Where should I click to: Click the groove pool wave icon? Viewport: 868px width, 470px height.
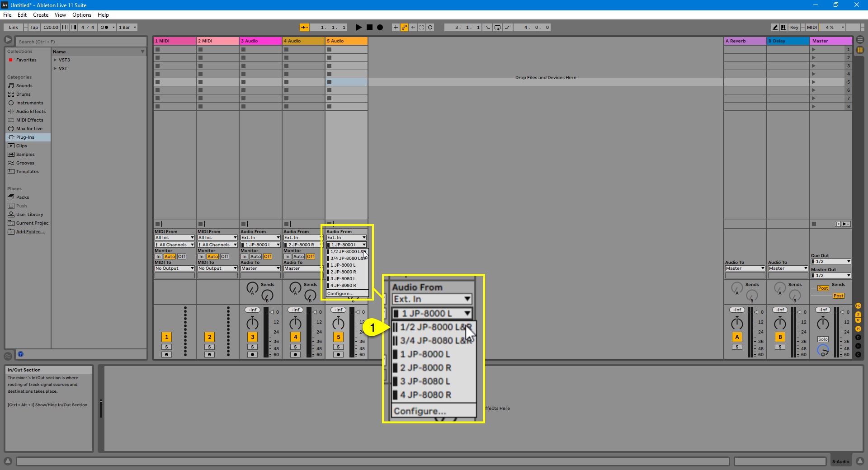pos(8,356)
